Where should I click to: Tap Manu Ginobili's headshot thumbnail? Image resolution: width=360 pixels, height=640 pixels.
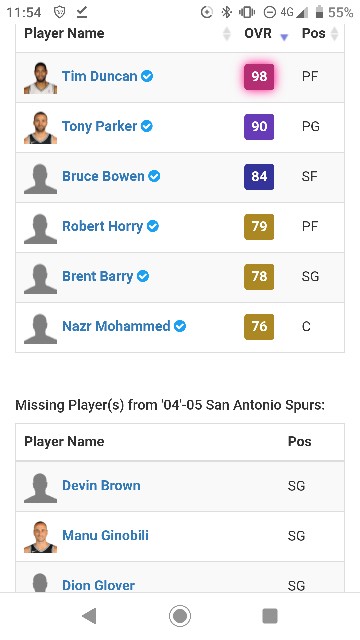40,537
